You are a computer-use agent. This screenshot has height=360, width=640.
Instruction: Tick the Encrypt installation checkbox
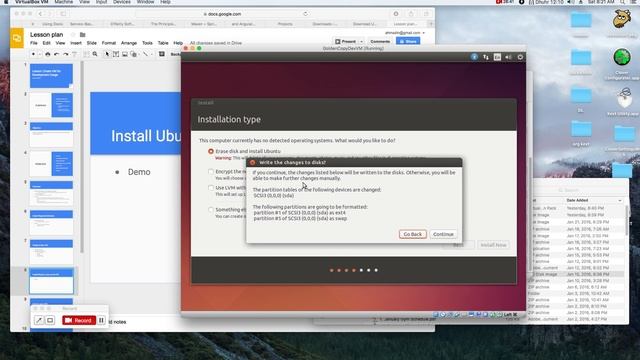(211, 171)
